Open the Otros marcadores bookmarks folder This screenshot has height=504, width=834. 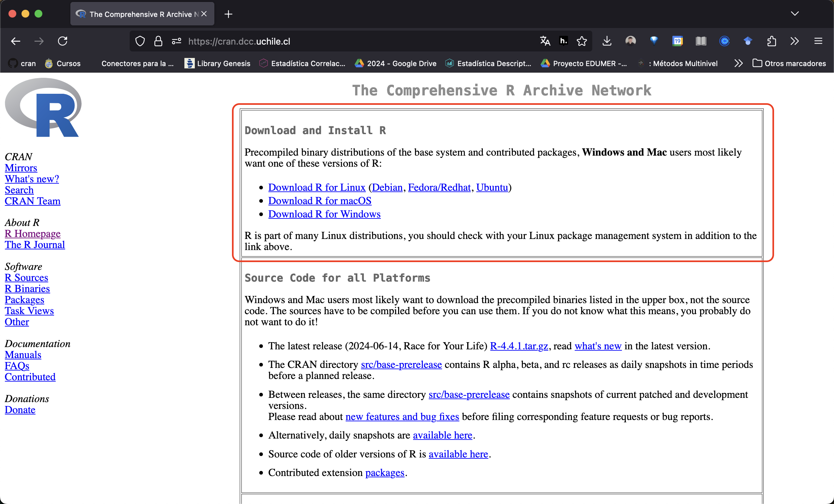[789, 63]
